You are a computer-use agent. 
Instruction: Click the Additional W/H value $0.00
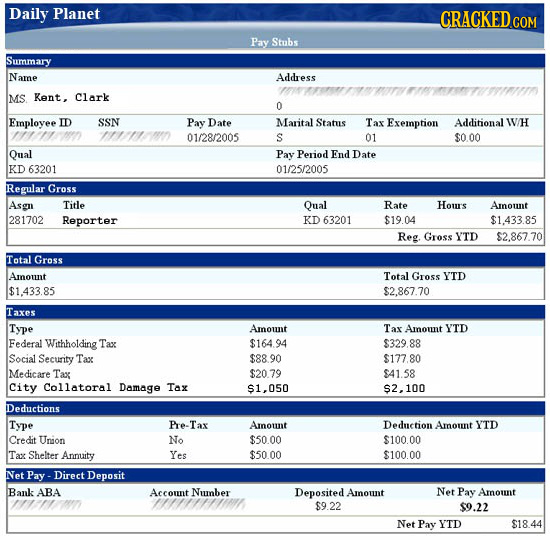tap(467, 138)
